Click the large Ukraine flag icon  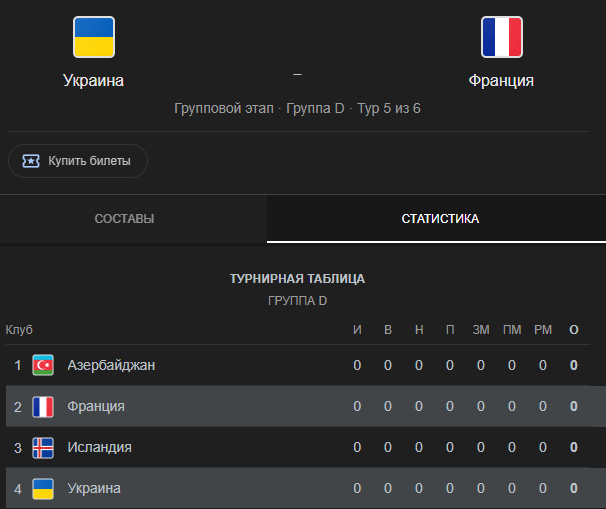(x=94, y=37)
